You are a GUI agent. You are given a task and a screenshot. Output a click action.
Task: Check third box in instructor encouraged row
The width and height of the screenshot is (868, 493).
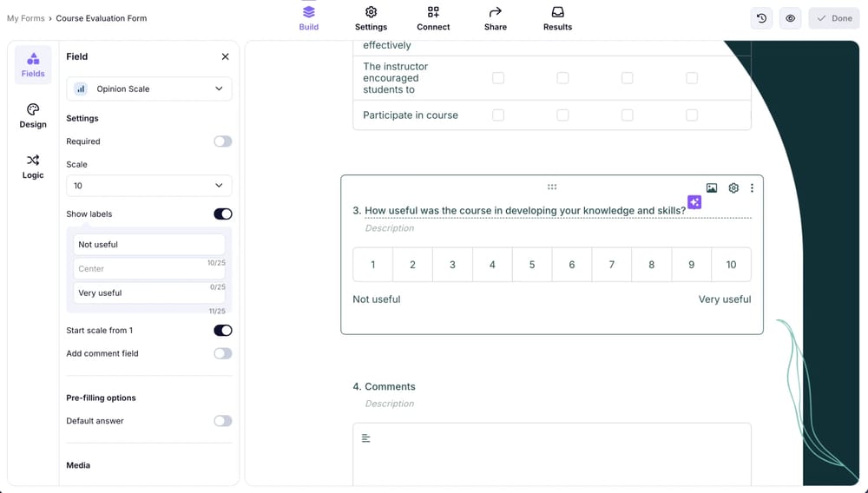[628, 78]
